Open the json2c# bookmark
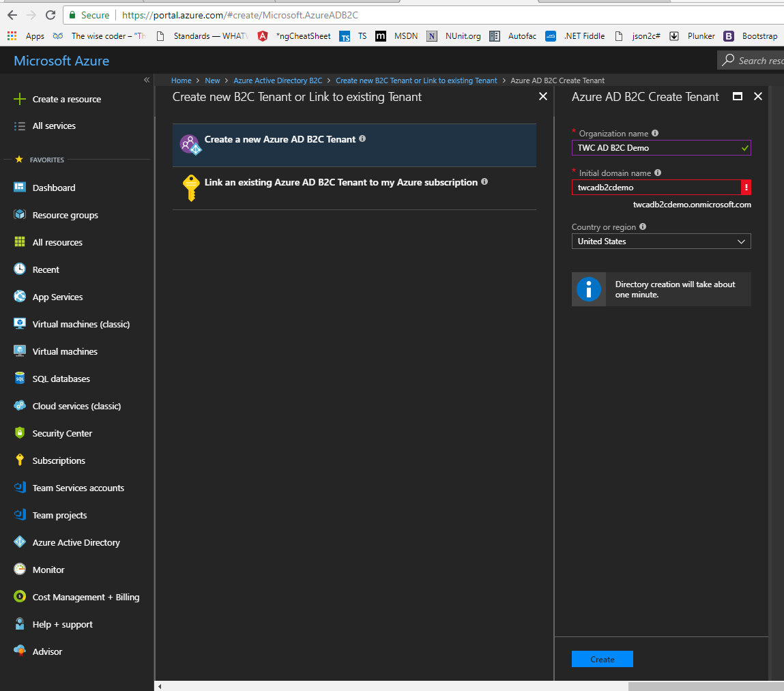 point(637,36)
